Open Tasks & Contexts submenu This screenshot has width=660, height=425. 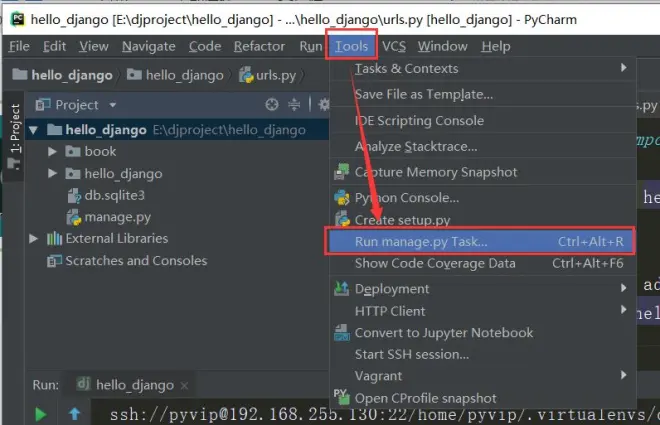pyautogui.click(x=483, y=69)
